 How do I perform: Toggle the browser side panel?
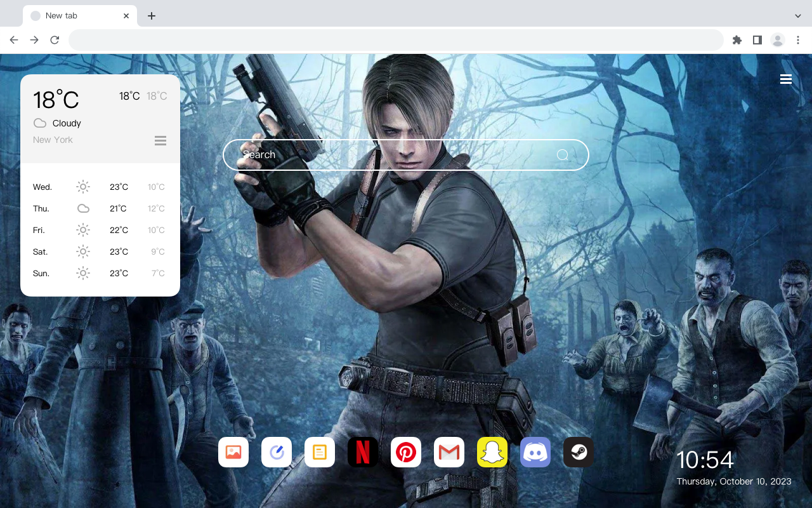coord(757,40)
